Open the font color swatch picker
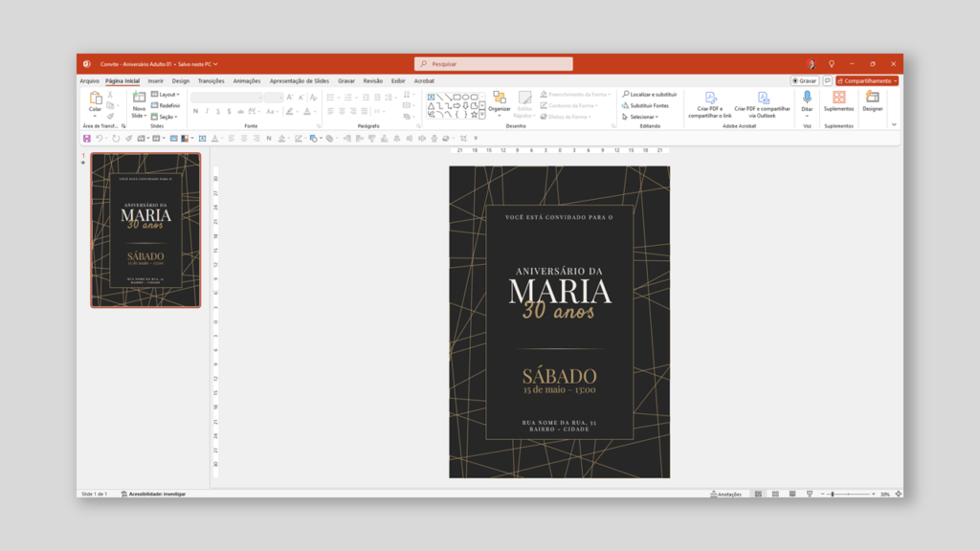 (x=307, y=112)
